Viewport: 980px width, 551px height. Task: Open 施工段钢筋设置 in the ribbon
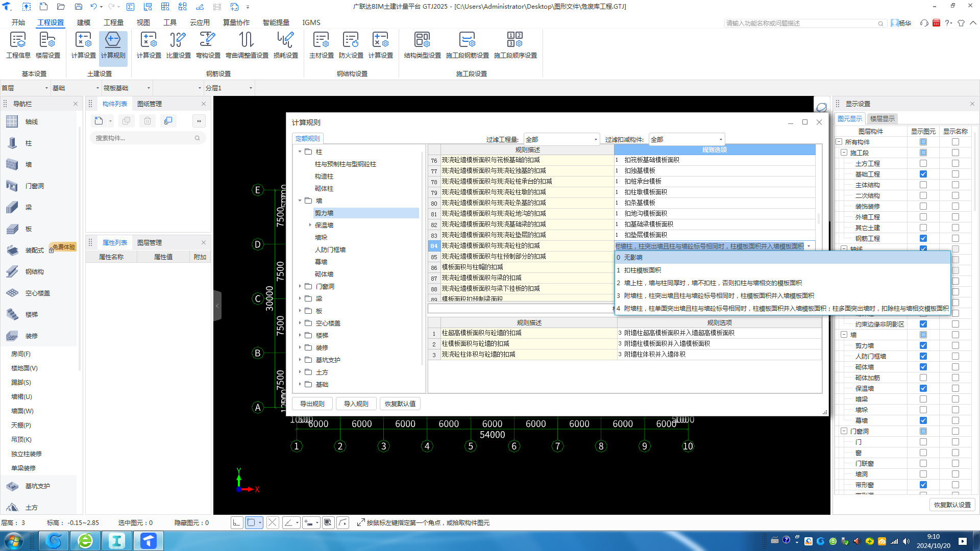(467, 45)
